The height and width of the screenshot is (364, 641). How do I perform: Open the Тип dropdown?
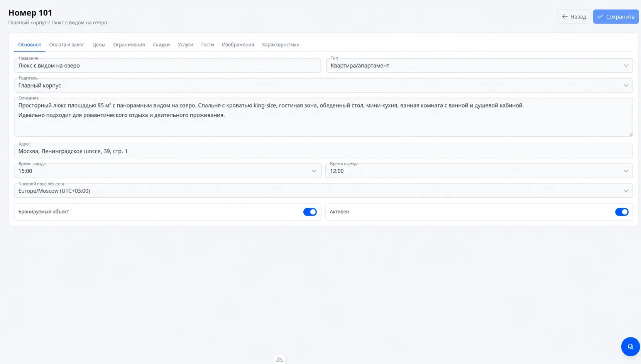[x=479, y=66]
